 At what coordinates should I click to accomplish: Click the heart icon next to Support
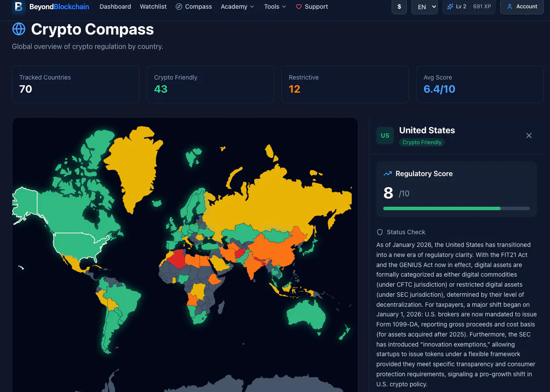pos(299,7)
